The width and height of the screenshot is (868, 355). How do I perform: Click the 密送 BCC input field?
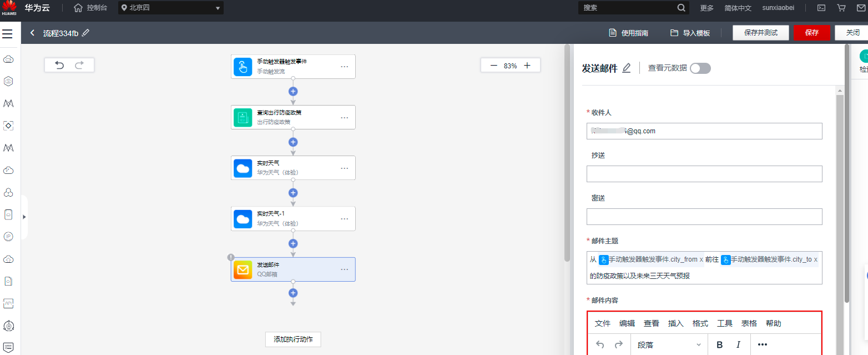[x=704, y=217]
